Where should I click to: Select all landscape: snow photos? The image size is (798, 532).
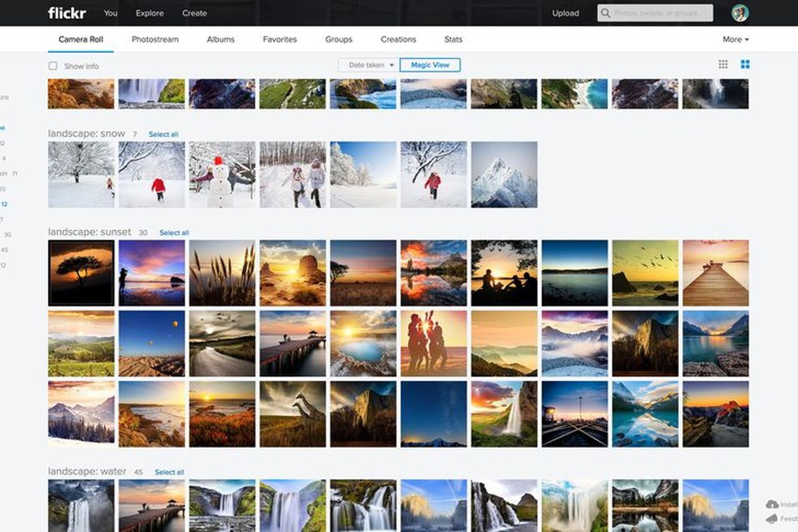pyautogui.click(x=163, y=135)
